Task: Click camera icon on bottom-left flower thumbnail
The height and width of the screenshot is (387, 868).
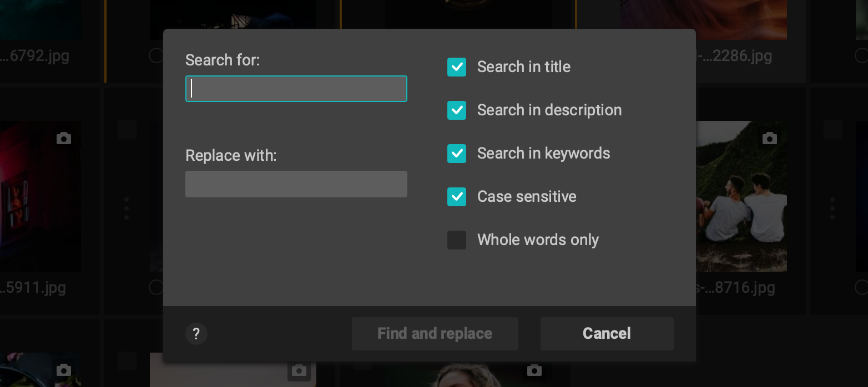Action: [x=64, y=370]
